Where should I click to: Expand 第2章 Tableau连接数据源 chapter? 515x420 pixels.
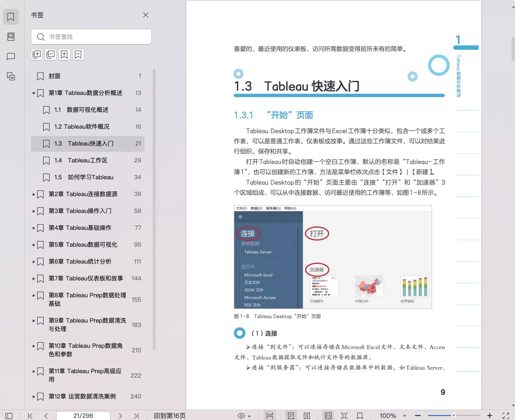pyautogui.click(x=33, y=194)
